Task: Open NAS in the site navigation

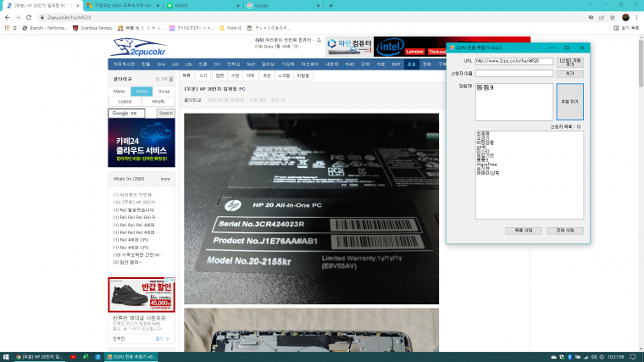Action: click(x=251, y=64)
